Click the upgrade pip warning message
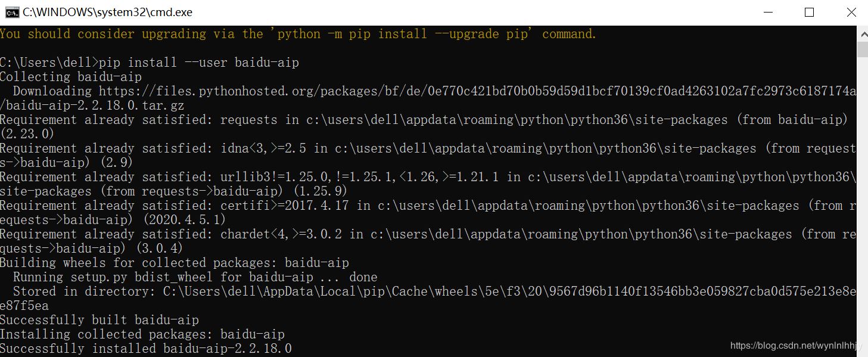 (298, 33)
